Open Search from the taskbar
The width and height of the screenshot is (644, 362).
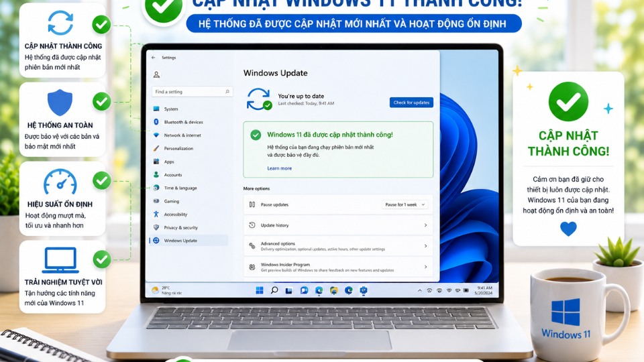click(x=274, y=290)
